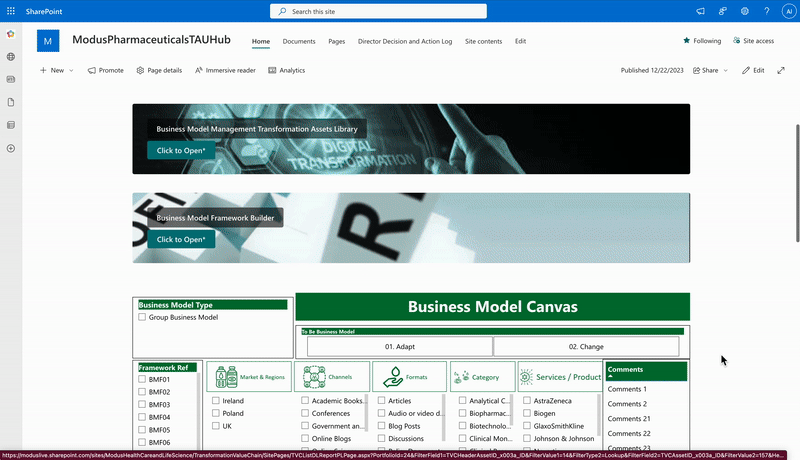Check the Blog Posts checkbox
Screen dimensions: 800x460
(382, 425)
